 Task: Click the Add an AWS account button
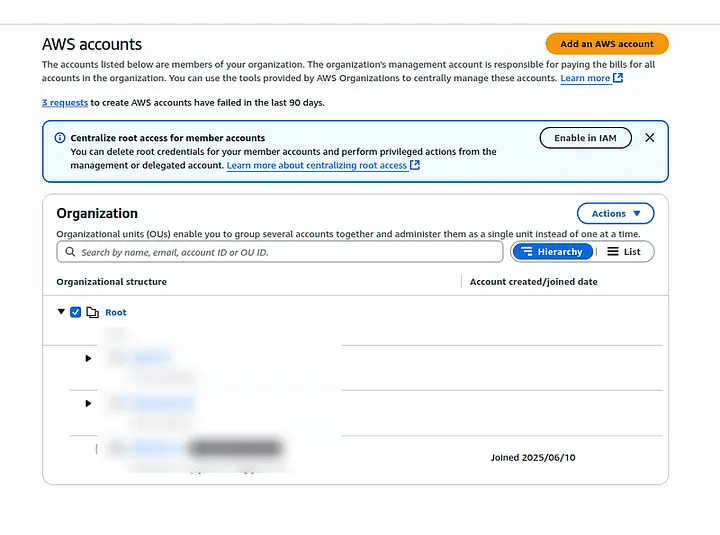coord(607,44)
